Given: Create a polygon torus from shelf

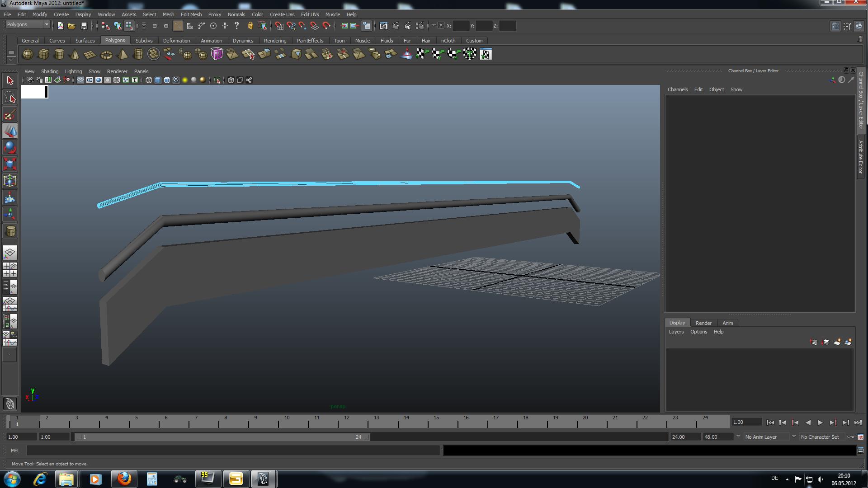Looking at the screenshot, I should 106,54.
